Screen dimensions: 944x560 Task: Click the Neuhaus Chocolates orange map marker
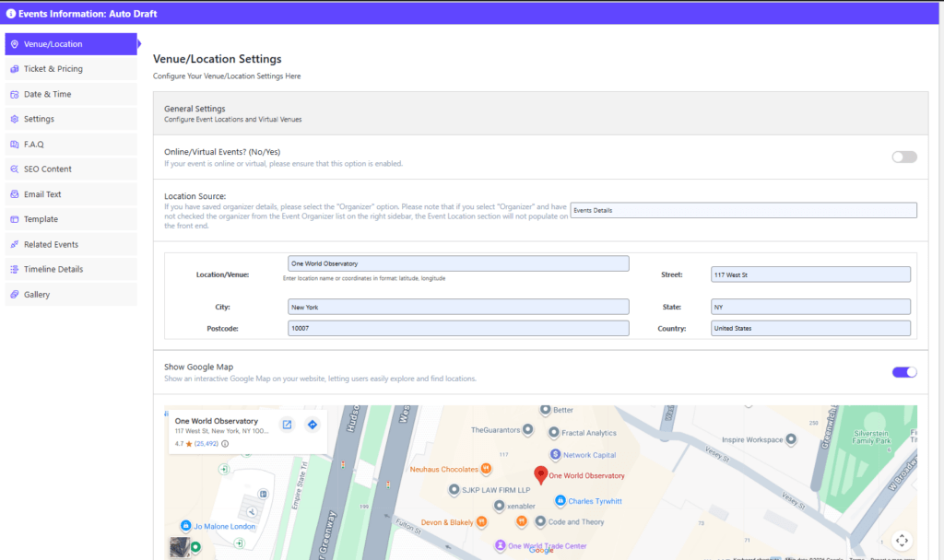486,469
